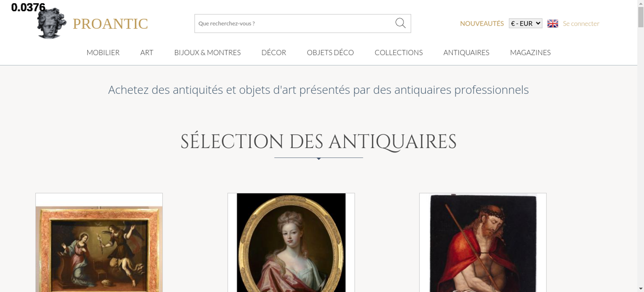Open Objets Déco category
The width and height of the screenshot is (644, 292).
click(x=330, y=52)
